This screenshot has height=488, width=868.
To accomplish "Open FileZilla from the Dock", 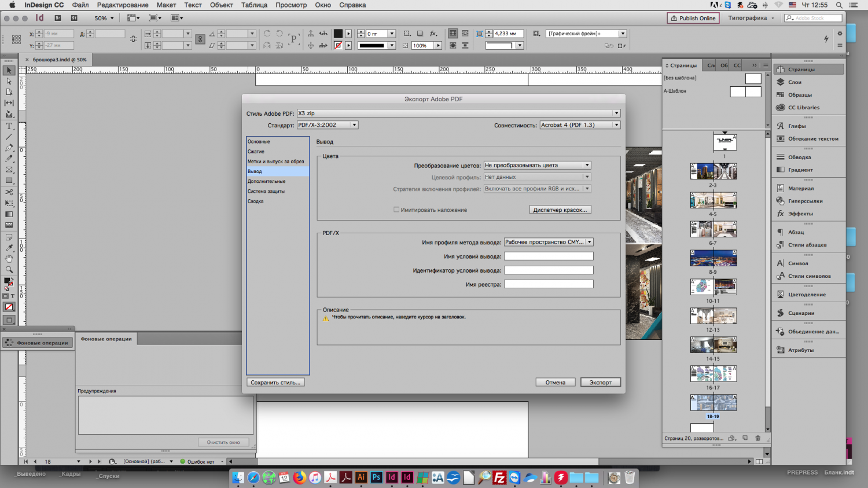I will (x=499, y=478).
